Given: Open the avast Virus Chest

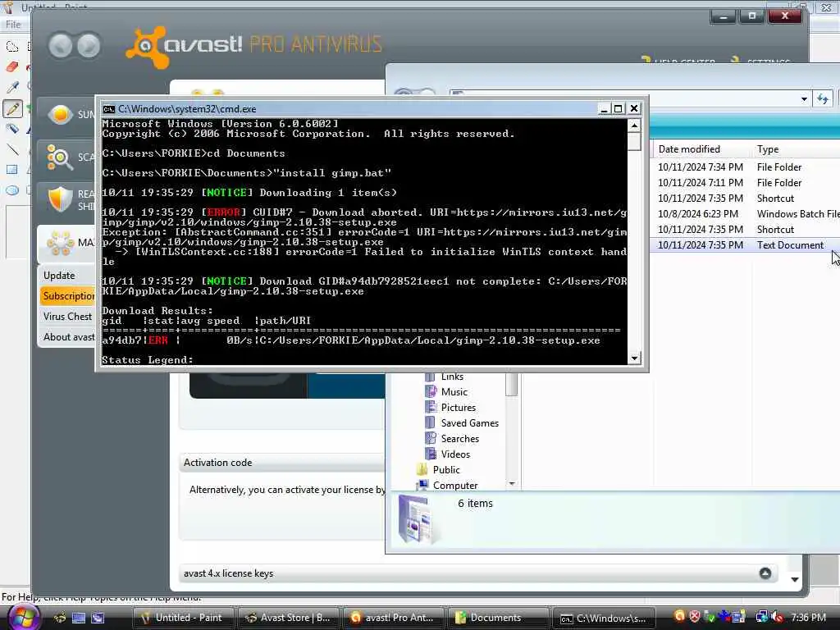Looking at the screenshot, I should (x=67, y=316).
